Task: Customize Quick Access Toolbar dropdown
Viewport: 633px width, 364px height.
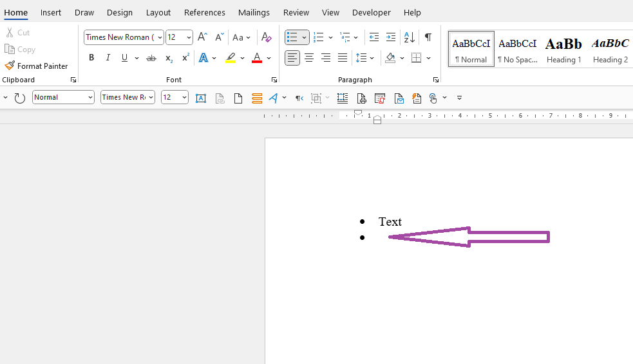Action: tap(459, 98)
